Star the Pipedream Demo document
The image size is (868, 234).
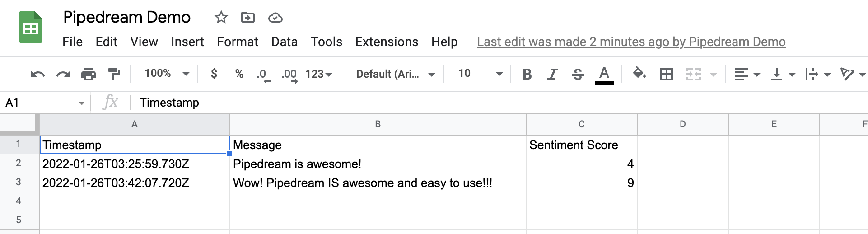(x=221, y=18)
